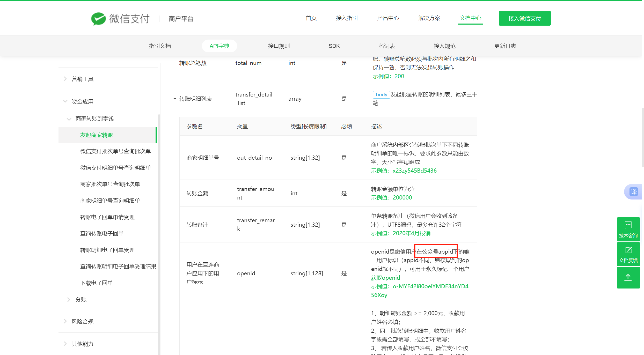Click the WeChat Pay logo icon
The image size is (644, 355).
[x=98, y=19]
